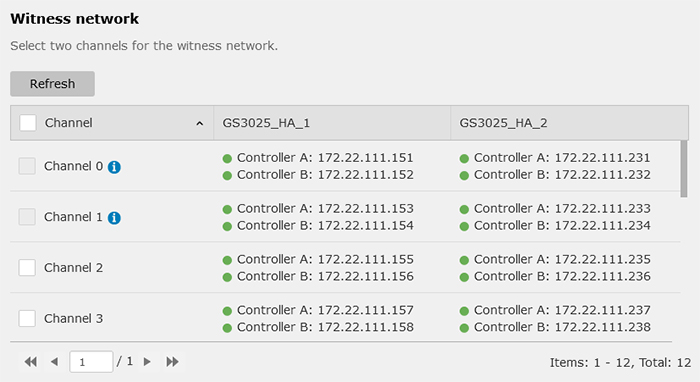700x382 pixels.
Task: Jump to the last page
Action: (172, 361)
